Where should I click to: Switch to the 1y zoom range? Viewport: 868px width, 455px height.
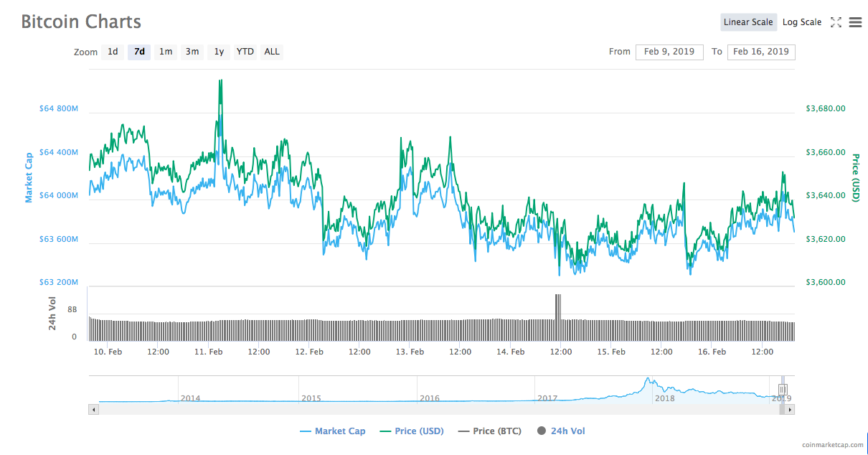(x=218, y=52)
